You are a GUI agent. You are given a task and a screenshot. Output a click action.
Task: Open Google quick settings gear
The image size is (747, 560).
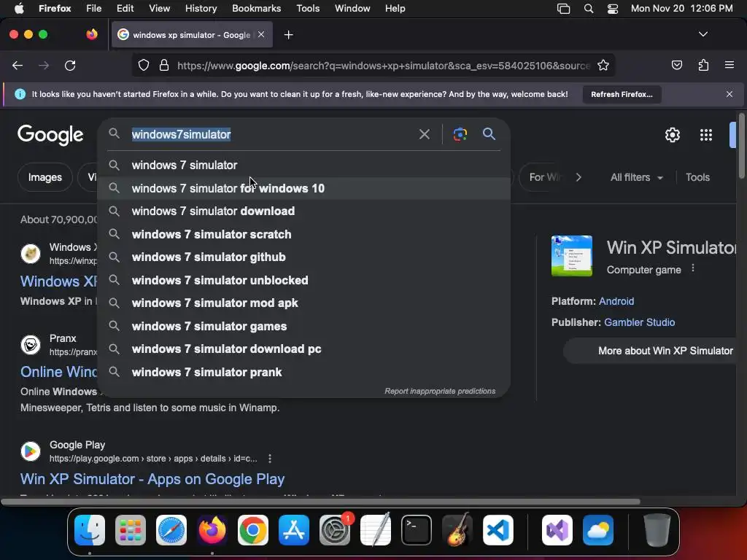(x=672, y=135)
